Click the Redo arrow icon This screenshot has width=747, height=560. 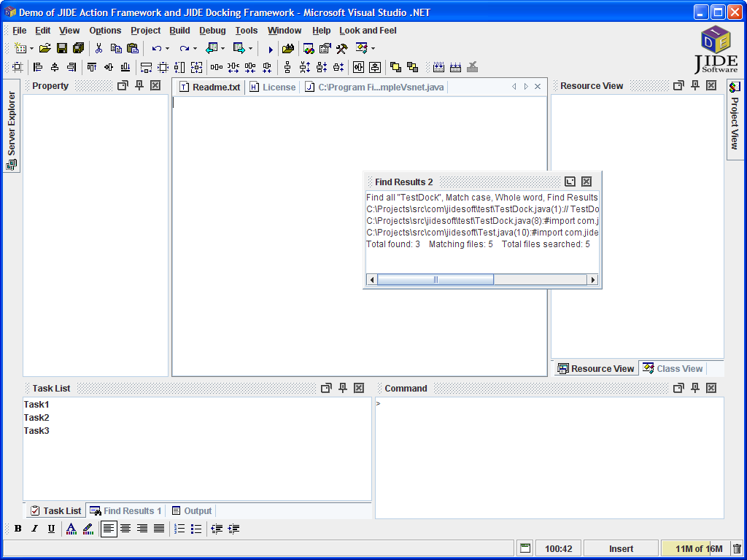185,48
